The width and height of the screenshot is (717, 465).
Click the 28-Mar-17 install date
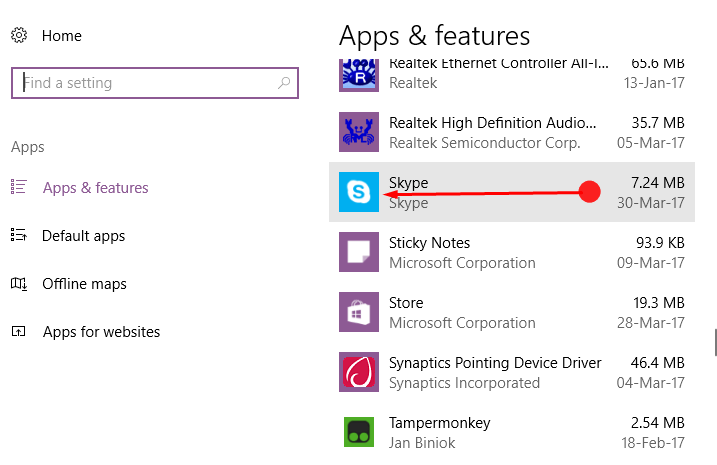[x=651, y=323]
